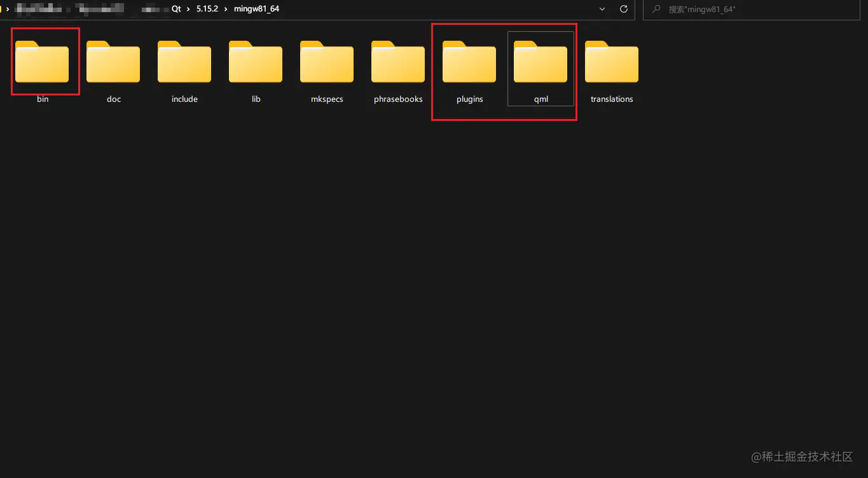Go to Qt in the breadcrumb path

pyautogui.click(x=176, y=9)
